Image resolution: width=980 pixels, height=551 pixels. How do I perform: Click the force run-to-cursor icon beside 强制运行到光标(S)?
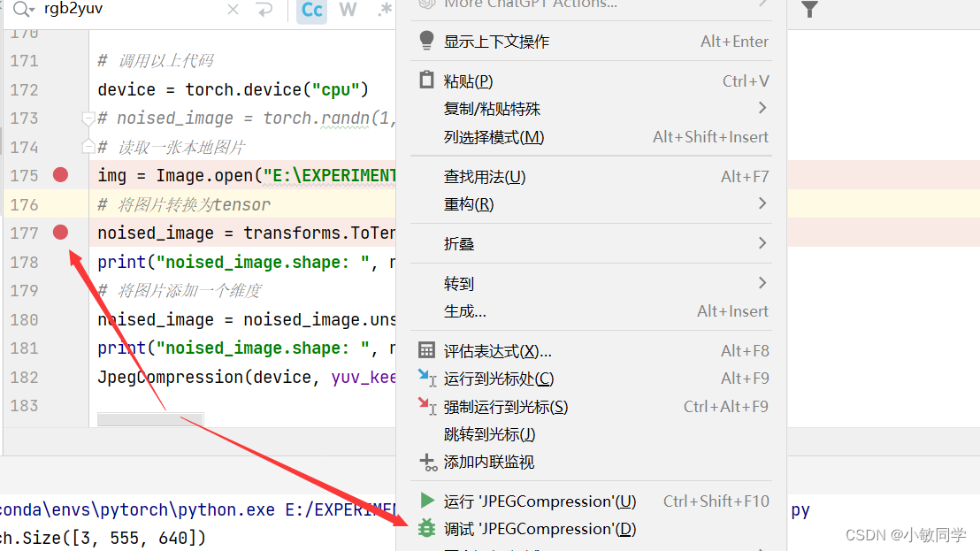(x=426, y=406)
